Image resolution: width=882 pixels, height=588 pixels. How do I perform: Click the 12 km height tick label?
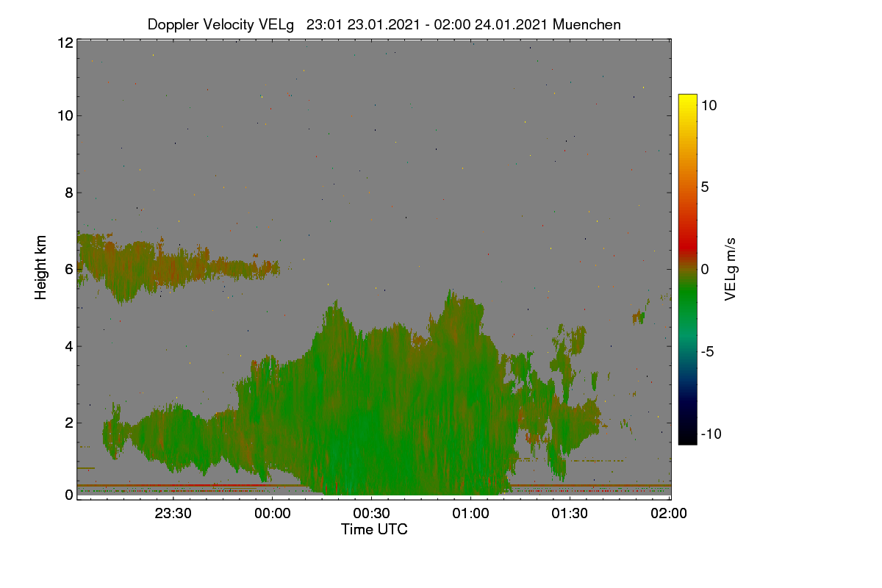pos(65,43)
